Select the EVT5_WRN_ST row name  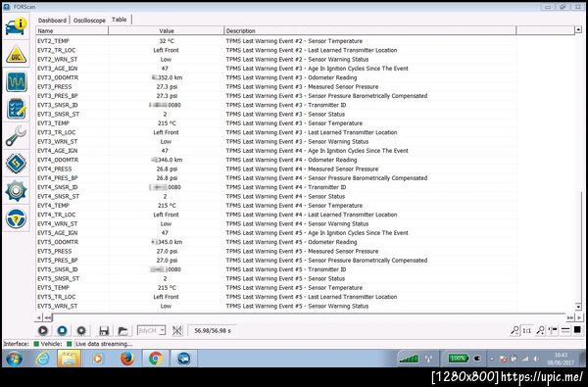pyautogui.click(x=58, y=306)
